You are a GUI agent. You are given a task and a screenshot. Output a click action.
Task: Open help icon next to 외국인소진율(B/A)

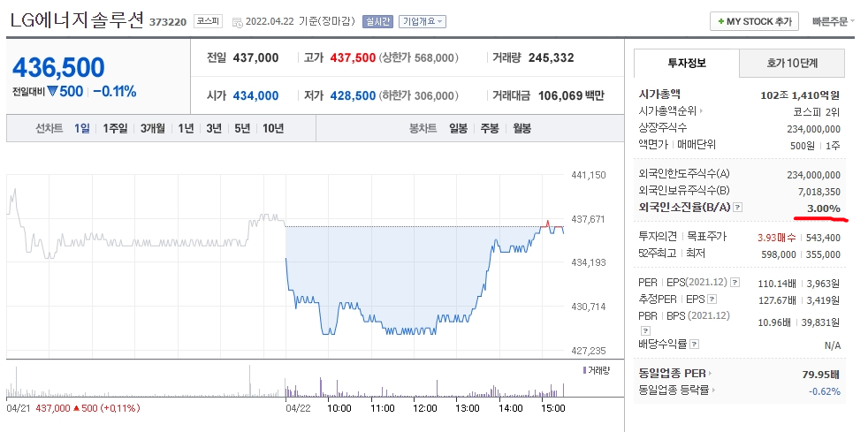tap(738, 208)
